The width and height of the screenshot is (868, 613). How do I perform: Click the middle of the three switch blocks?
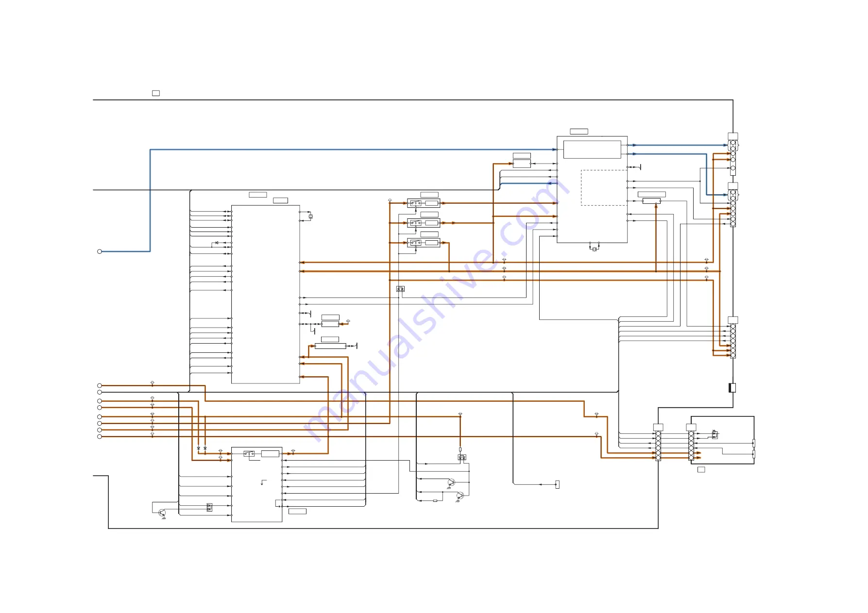coord(424,223)
